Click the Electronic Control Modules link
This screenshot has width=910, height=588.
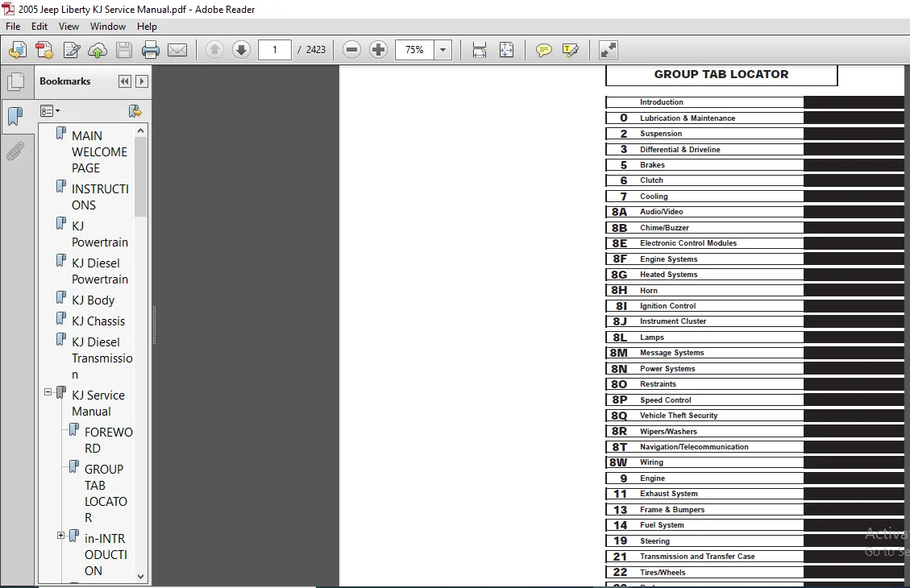(x=688, y=243)
